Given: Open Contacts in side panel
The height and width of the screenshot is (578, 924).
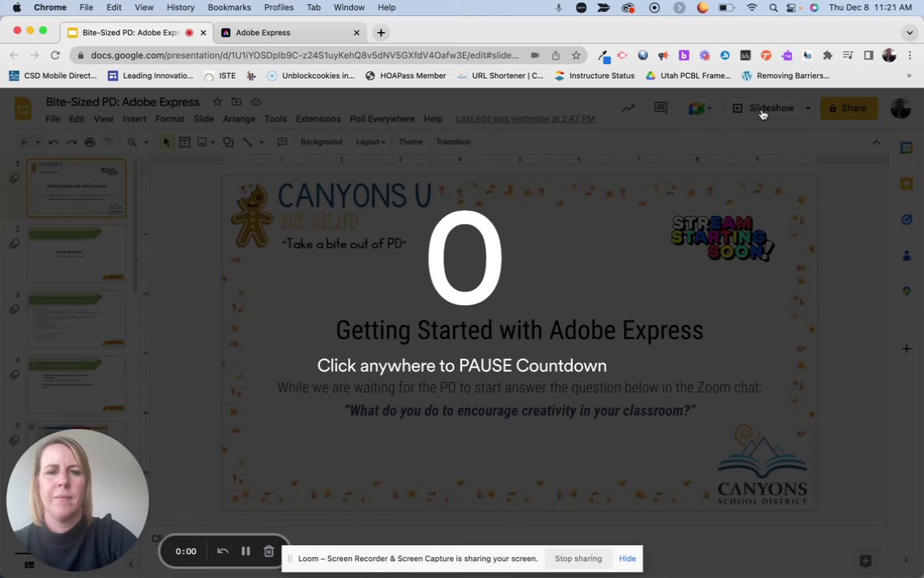Looking at the screenshot, I should click(907, 255).
